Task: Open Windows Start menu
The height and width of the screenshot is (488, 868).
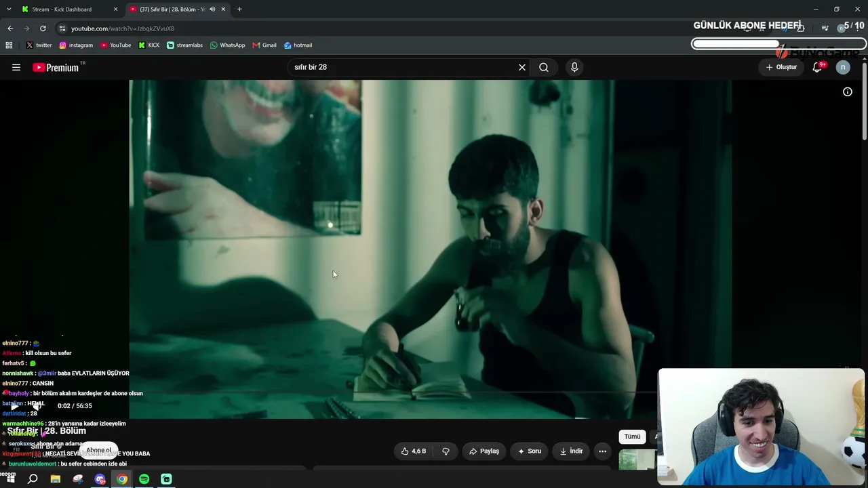Action: [10, 479]
